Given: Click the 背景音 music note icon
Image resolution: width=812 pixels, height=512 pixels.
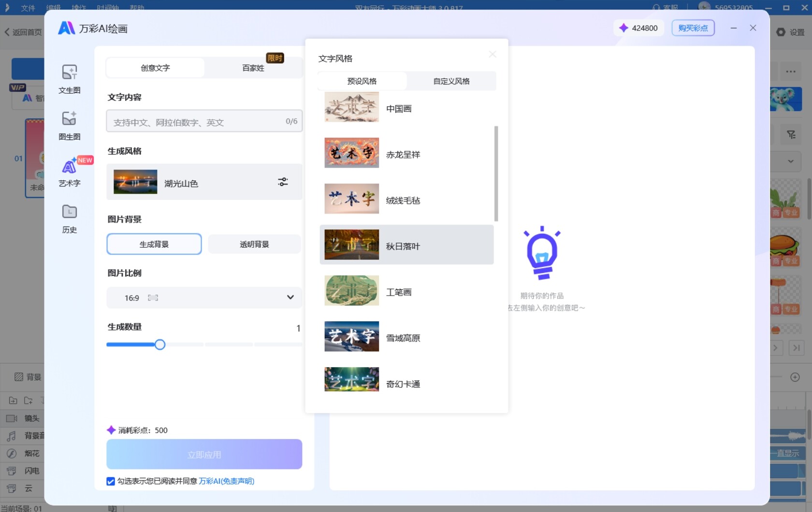Looking at the screenshot, I should (x=12, y=436).
